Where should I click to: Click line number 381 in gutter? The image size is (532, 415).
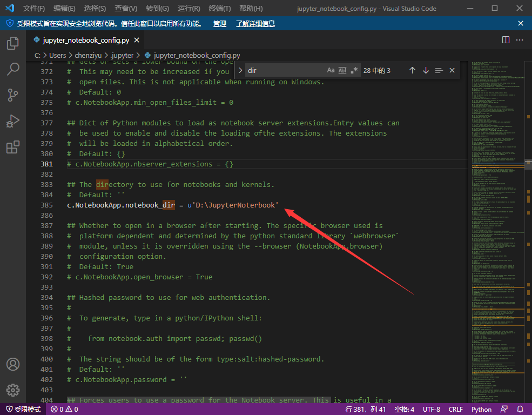coord(47,164)
